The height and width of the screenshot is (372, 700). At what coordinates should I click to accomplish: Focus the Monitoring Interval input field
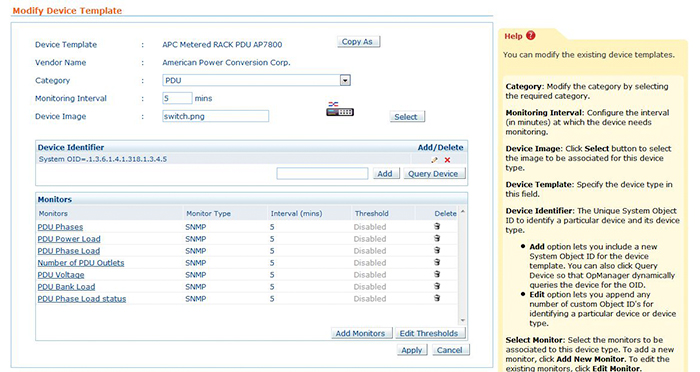tap(177, 98)
